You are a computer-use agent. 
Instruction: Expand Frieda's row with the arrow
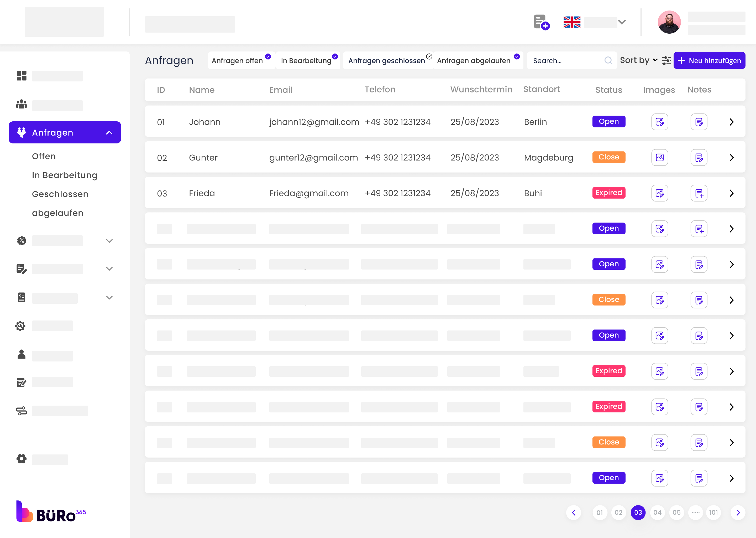[732, 193]
